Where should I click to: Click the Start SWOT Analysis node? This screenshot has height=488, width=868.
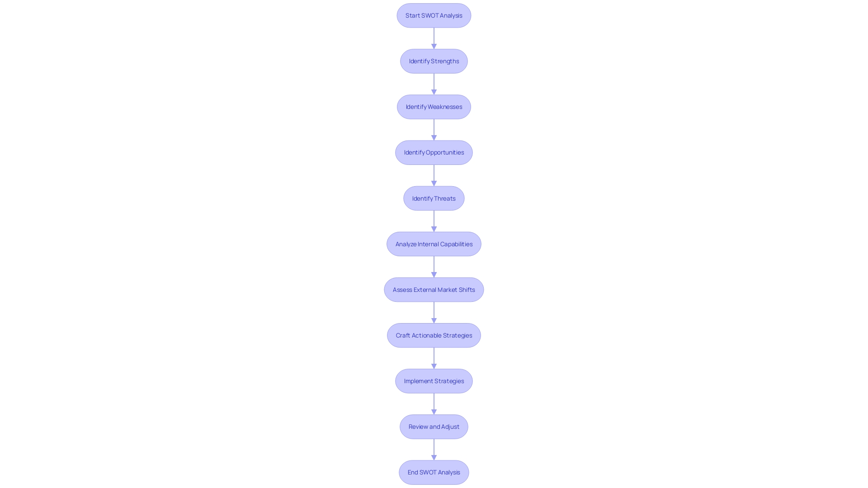point(434,15)
